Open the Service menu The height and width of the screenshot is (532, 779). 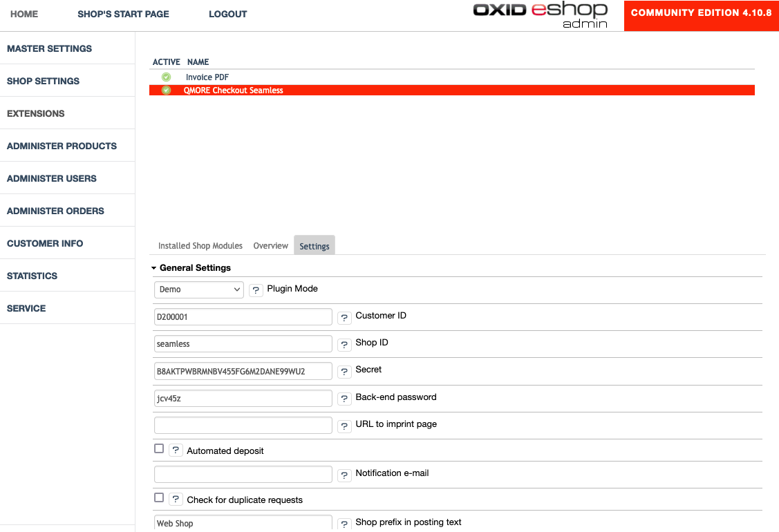(x=26, y=308)
